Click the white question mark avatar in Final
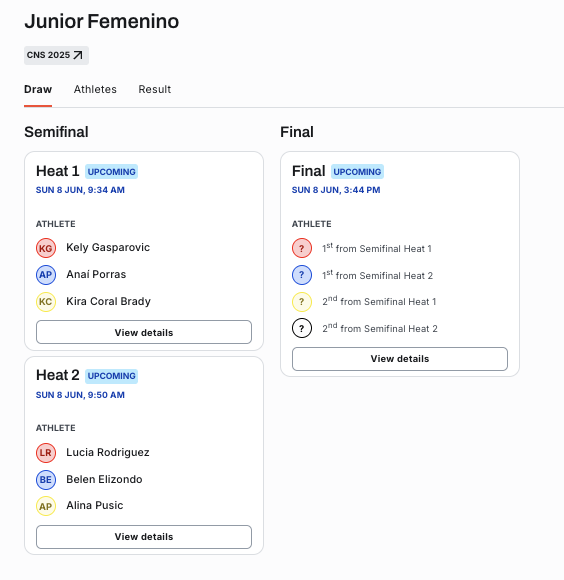The image size is (564, 580). tap(302, 328)
